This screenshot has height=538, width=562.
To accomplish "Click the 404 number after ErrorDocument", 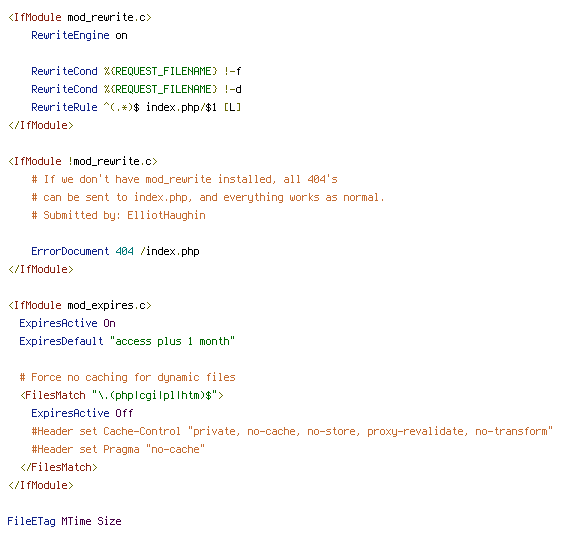I will [x=124, y=251].
